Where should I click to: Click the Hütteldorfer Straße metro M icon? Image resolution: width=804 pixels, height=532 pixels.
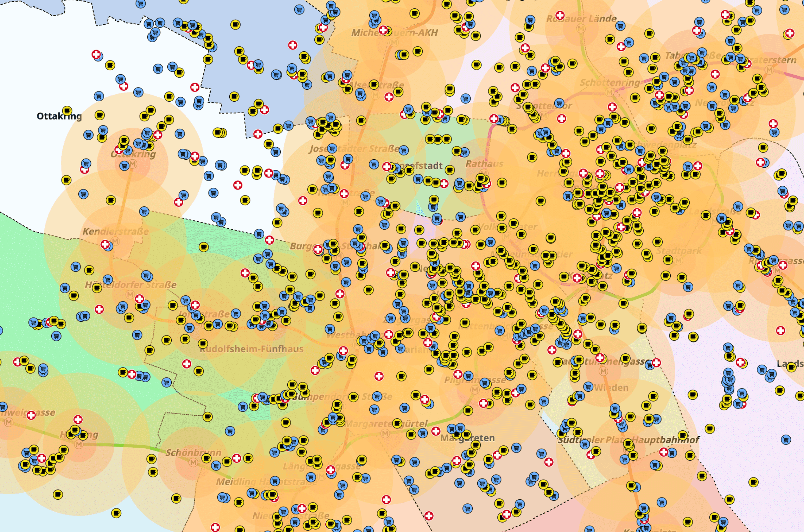pyautogui.click(x=130, y=294)
